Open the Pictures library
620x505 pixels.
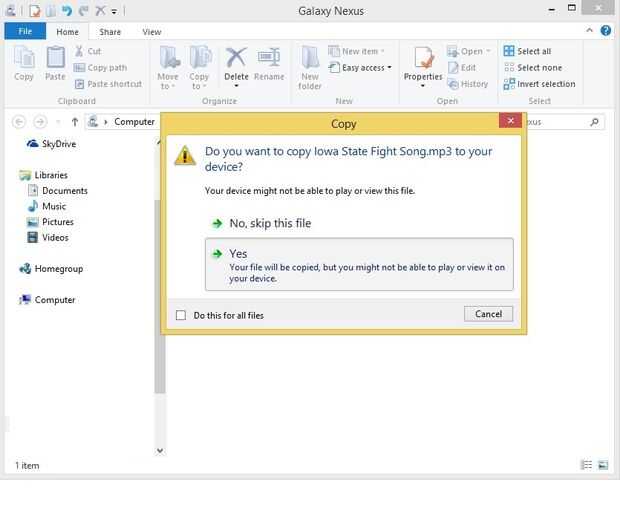click(50, 222)
